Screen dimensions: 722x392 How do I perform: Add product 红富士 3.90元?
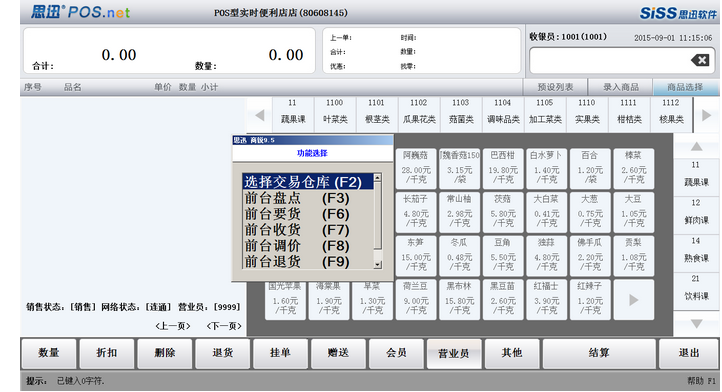point(547,300)
